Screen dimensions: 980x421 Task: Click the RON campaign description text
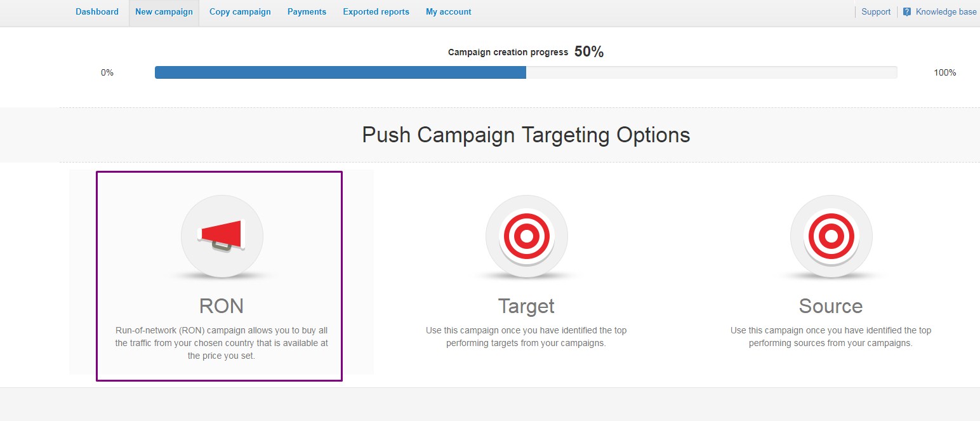coord(222,343)
